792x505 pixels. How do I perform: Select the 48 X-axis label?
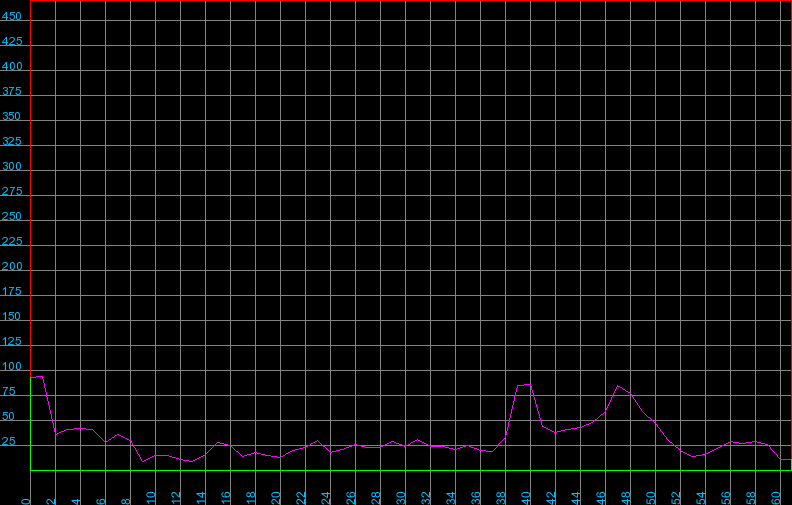[626, 497]
